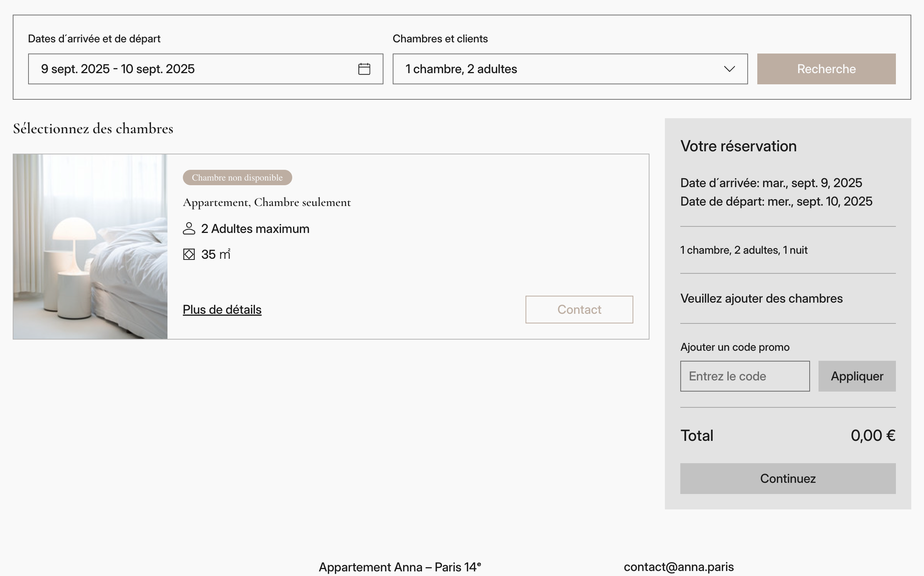This screenshot has width=924, height=576.
Task: Focus the Entrez le code promo field
Action: click(745, 376)
